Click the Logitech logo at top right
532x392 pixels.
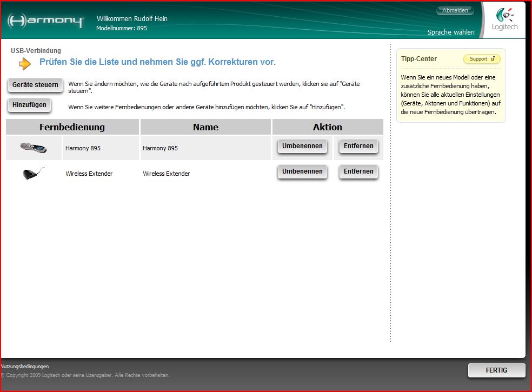pyautogui.click(x=504, y=19)
